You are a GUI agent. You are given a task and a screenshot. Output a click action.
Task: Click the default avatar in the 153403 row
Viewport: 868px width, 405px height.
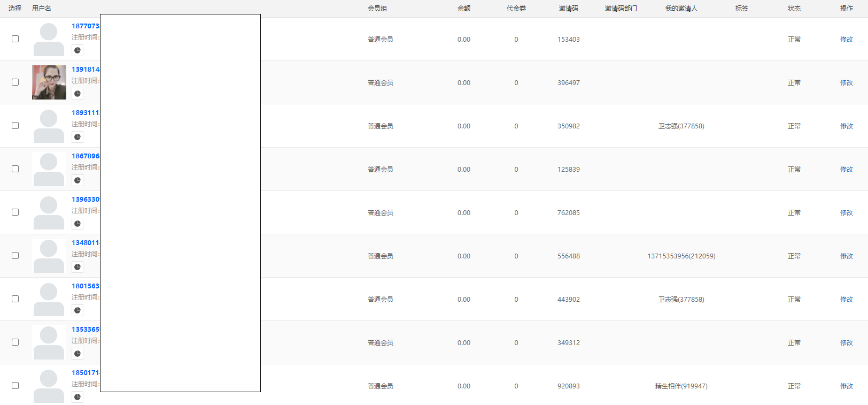[x=49, y=39]
